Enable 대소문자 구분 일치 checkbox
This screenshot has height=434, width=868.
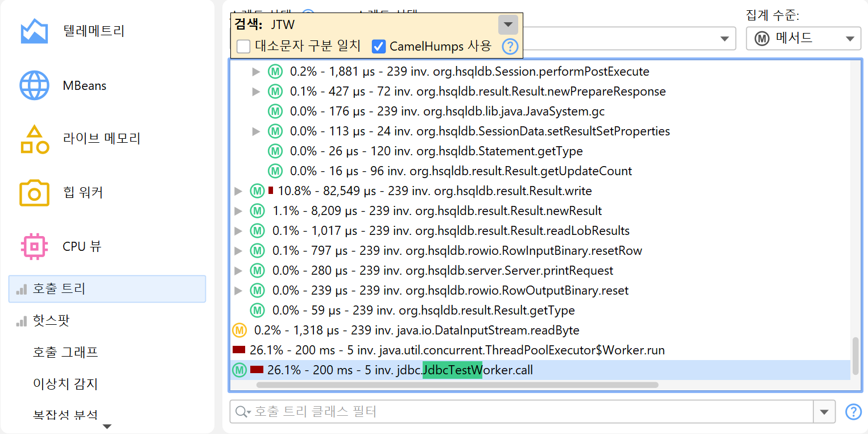[243, 47]
